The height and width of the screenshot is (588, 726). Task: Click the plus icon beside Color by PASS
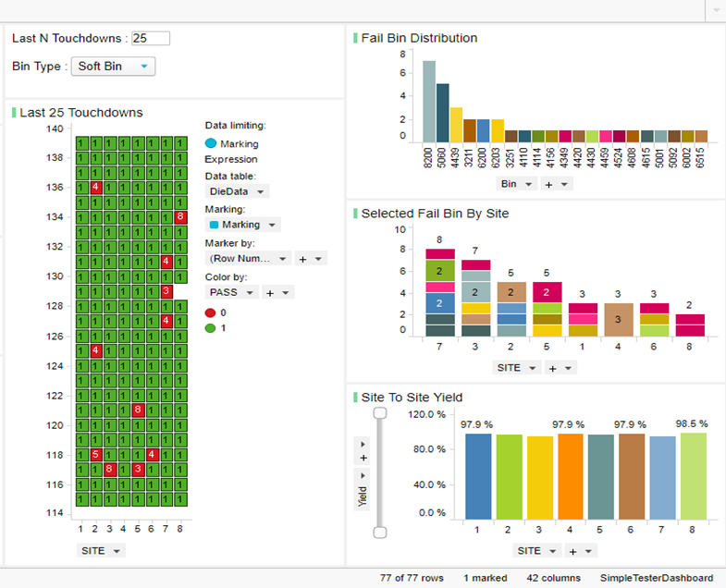pyautogui.click(x=270, y=292)
